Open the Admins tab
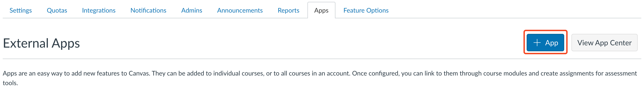644x92 pixels. pyautogui.click(x=191, y=10)
